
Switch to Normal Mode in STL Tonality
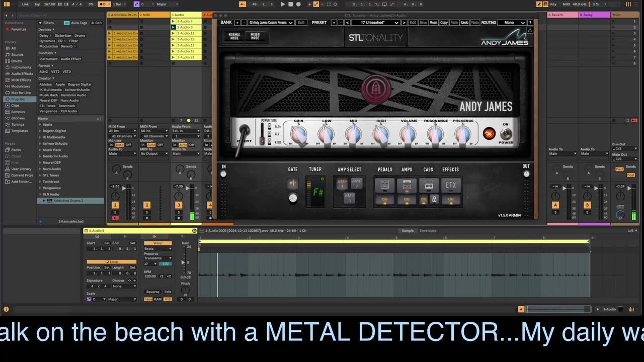pyautogui.click(x=234, y=36)
